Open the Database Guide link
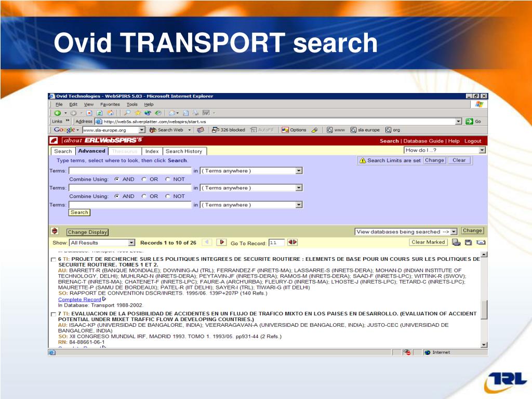This screenshot has width=532, height=399. point(423,141)
